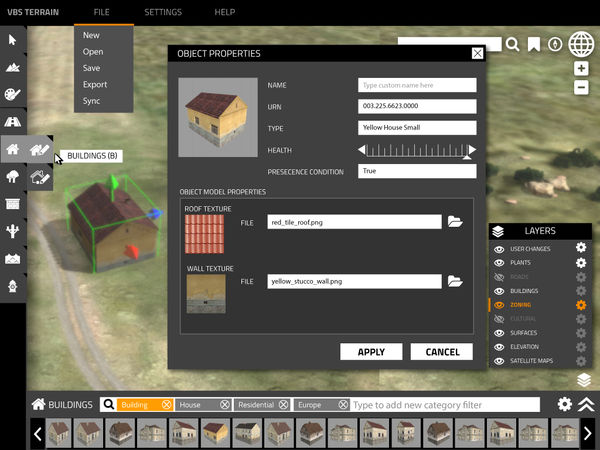Open User Changes layer settings gear
The width and height of the screenshot is (600, 450).
click(x=581, y=248)
